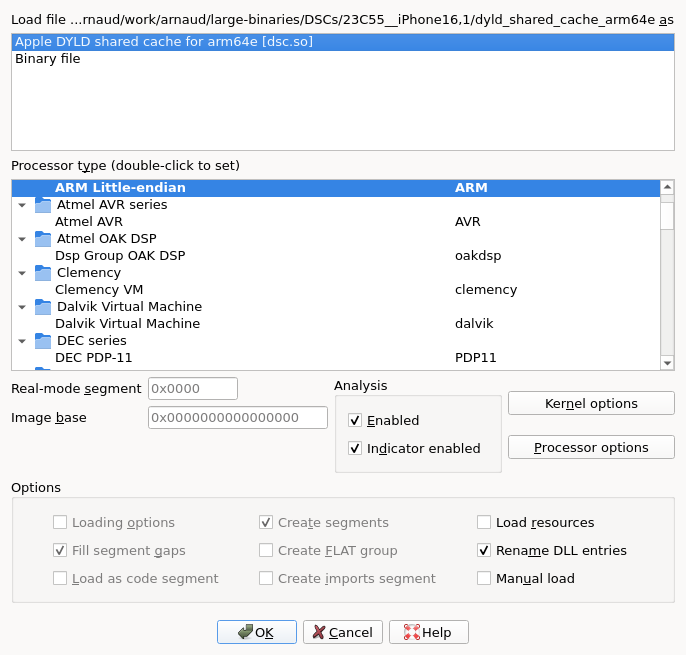Image resolution: width=686 pixels, height=655 pixels.
Task: Click the DEC series folder icon
Action: [43, 341]
